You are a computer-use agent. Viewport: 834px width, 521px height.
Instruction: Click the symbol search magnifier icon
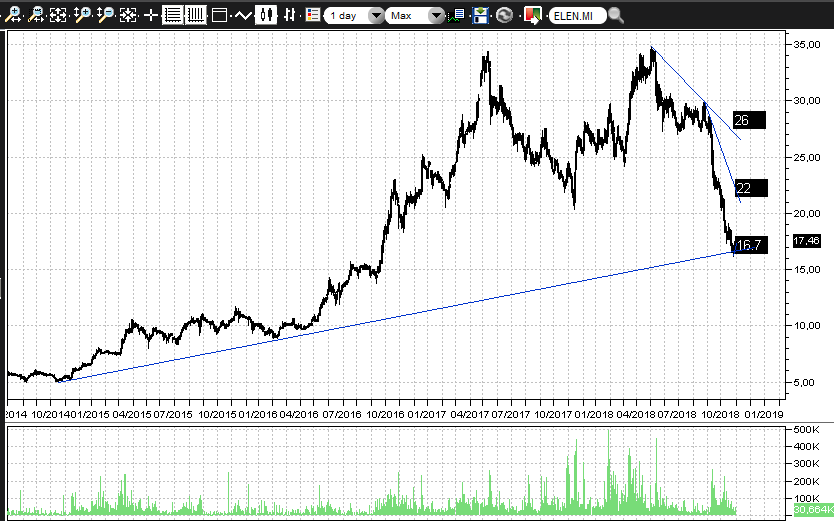tap(616, 15)
